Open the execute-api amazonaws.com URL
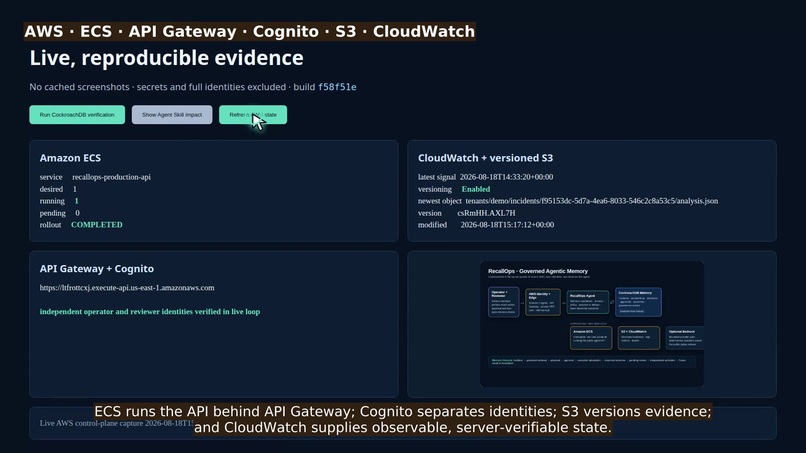 tap(127, 288)
